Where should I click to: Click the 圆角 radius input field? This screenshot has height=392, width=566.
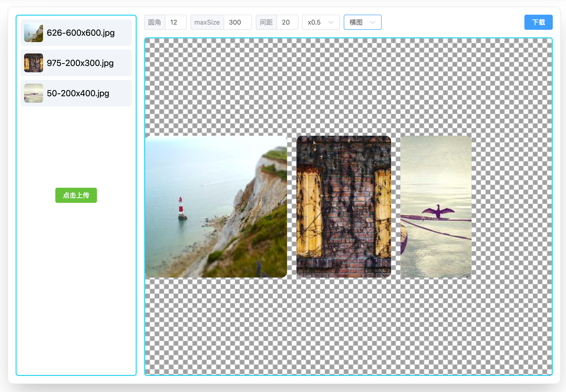tap(176, 22)
